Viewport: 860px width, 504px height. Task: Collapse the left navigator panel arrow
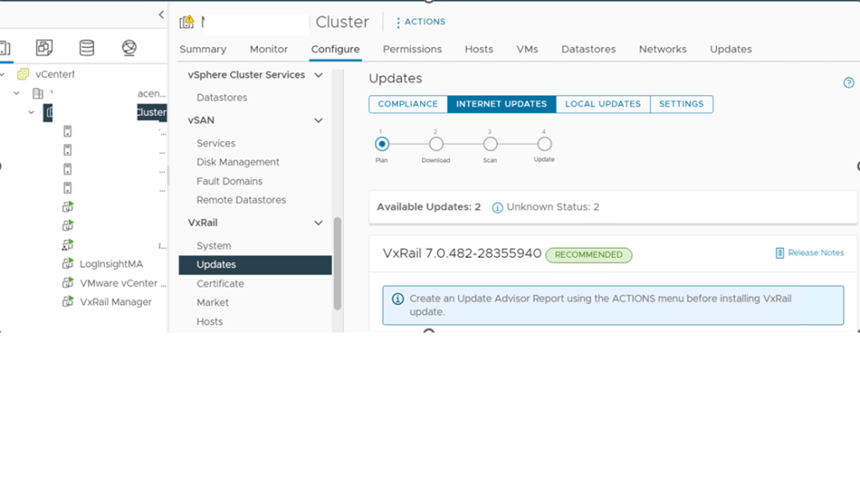pyautogui.click(x=161, y=15)
